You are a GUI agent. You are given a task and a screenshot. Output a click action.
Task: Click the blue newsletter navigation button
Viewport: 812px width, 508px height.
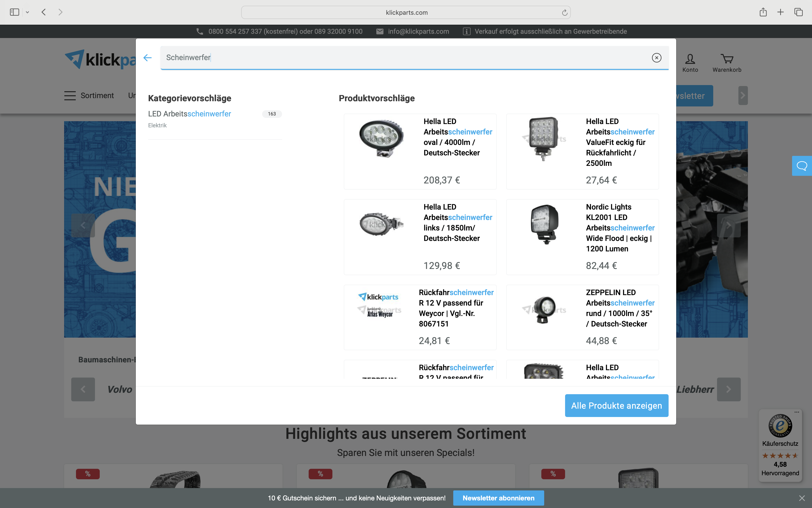(x=694, y=96)
